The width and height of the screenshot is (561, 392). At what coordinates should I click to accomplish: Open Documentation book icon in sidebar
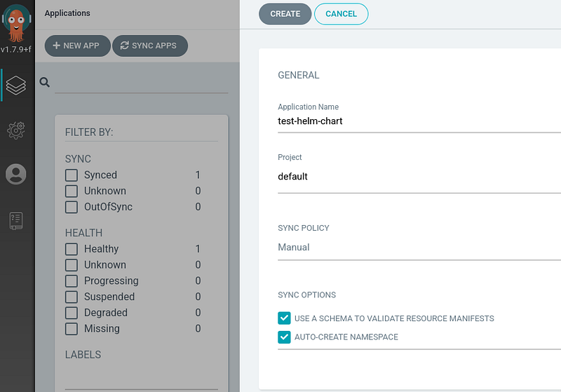click(x=16, y=221)
